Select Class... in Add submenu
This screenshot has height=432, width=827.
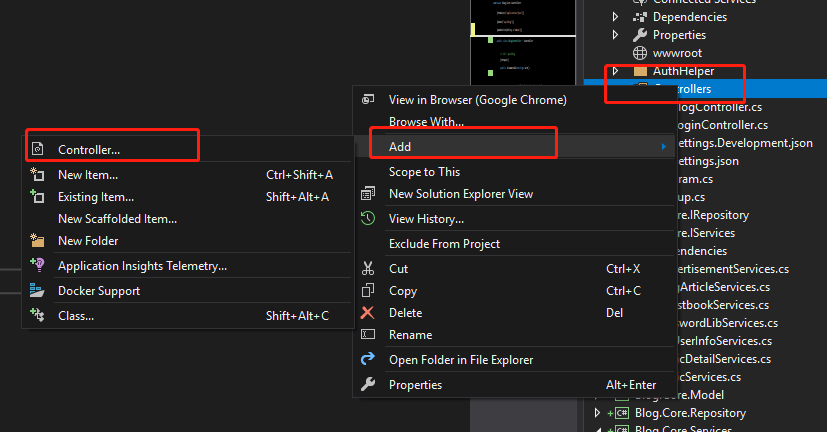76,316
